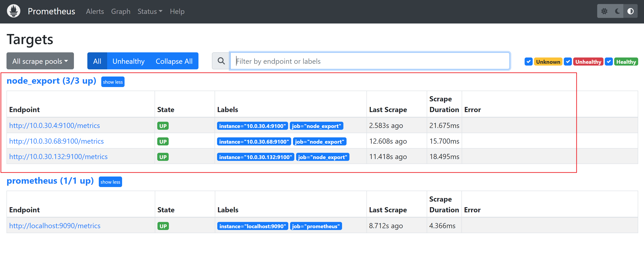Switch to dark theme moon icon
Screen dimensions: 644x264
tap(617, 11)
